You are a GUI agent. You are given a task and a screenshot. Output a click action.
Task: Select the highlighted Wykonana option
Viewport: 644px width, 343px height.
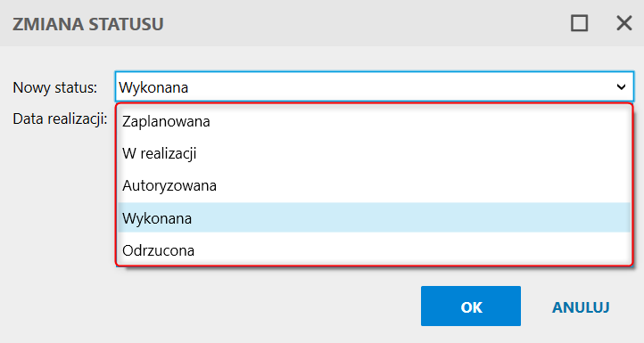[x=374, y=218]
